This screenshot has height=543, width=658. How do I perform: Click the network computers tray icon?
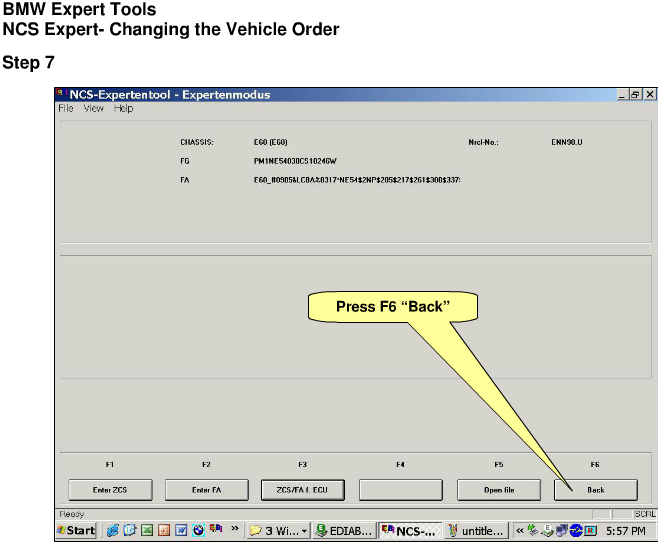(x=561, y=531)
